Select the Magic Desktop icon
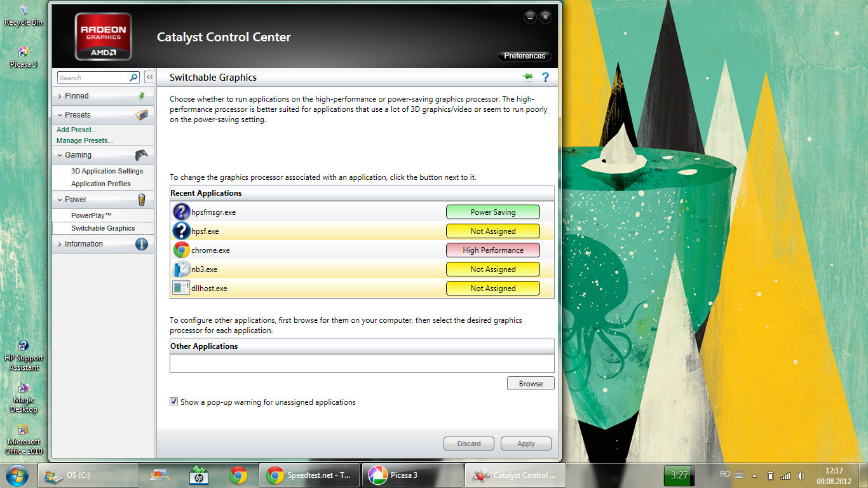The image size is (868, 488). pyautogui.click(x=24, y=398)
